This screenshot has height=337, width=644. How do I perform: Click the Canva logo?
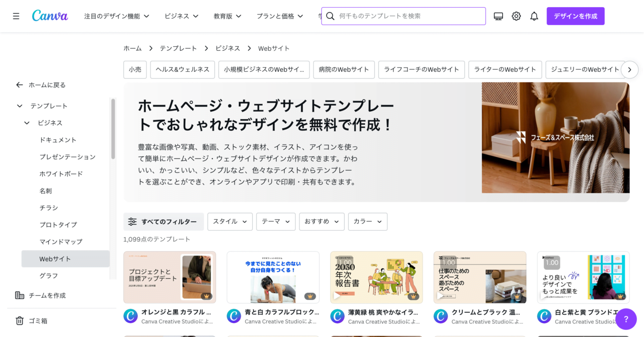[50, 16]
